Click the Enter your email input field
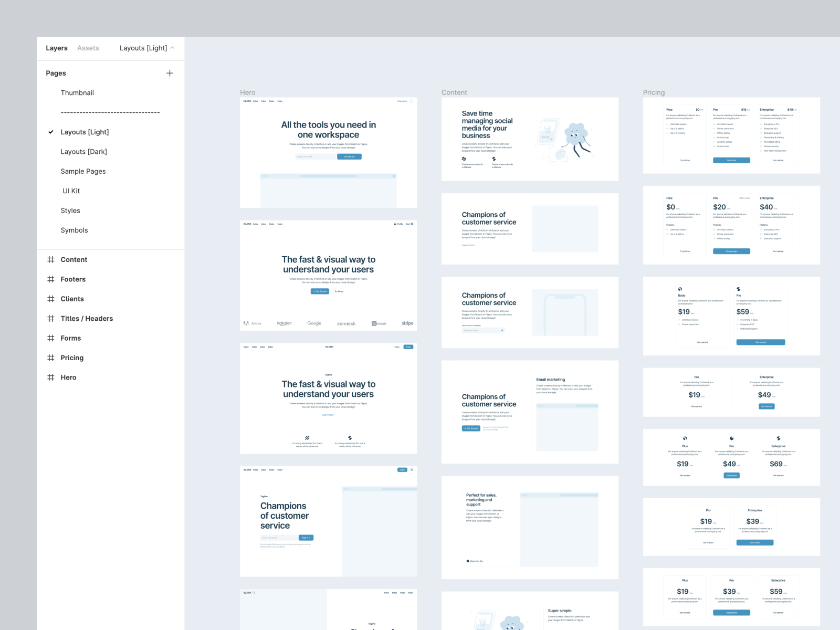 click(x=316, y=156)
